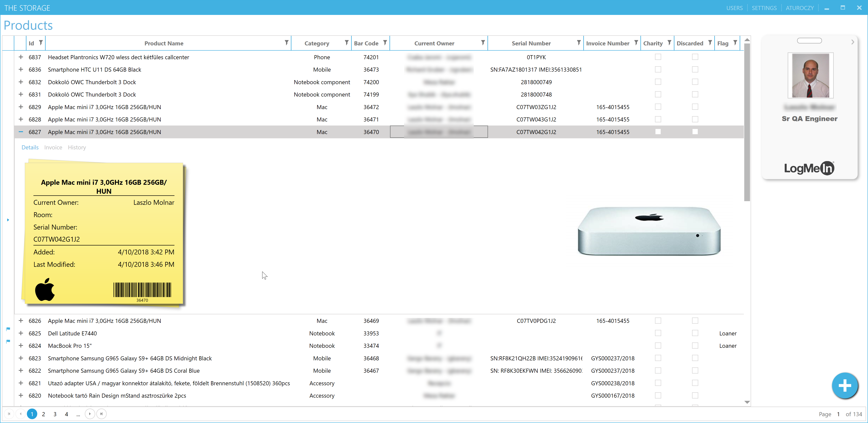
Task: Expand row 6837 Headset Plantronics details
Action: pos(21,57)
